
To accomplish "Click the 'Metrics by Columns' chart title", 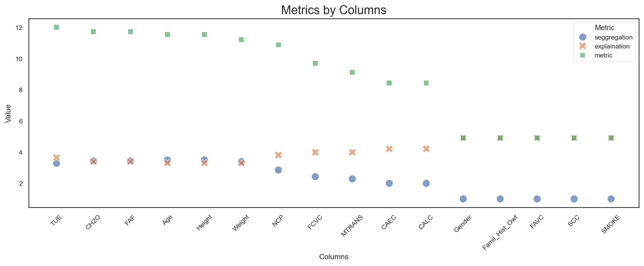I will pos(334,10).
